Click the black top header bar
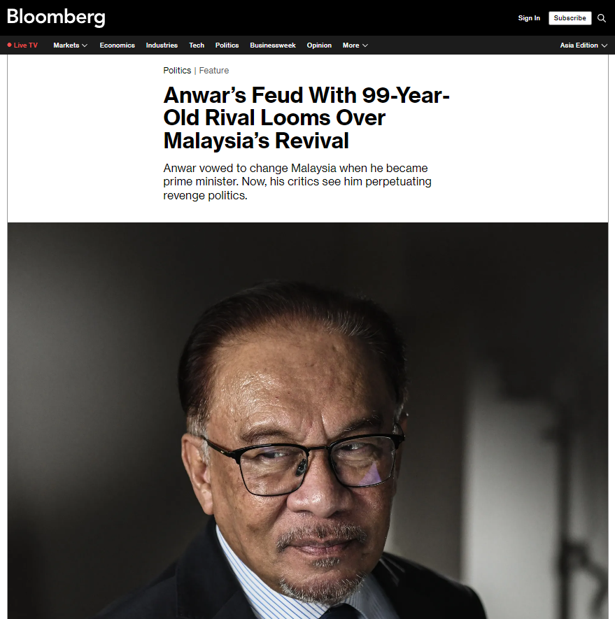 click(x=300, y=18)
